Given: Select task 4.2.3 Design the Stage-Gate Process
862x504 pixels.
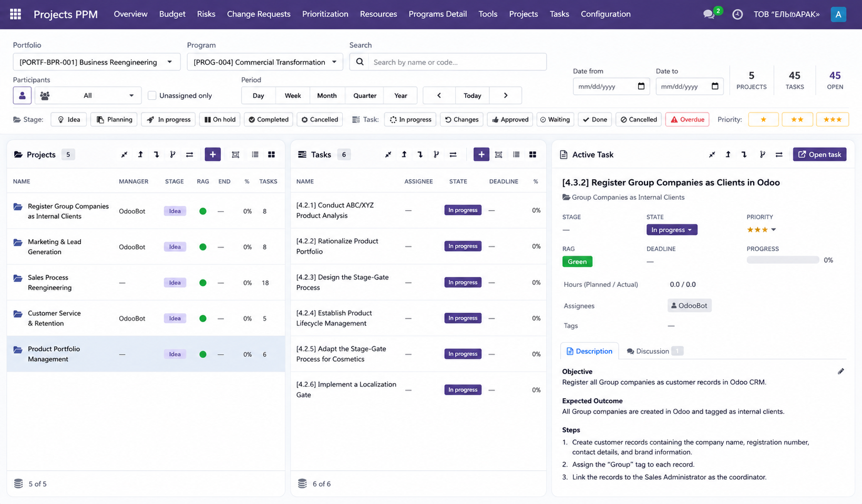Looking at the screenshot, I should click(418, 282).
